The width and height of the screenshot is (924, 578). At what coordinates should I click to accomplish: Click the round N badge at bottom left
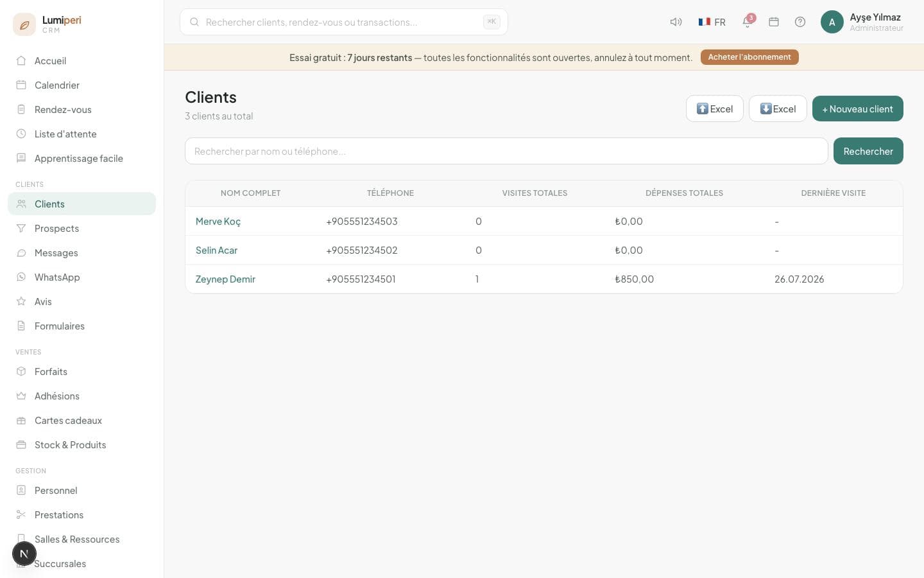[x=24, y=554]
